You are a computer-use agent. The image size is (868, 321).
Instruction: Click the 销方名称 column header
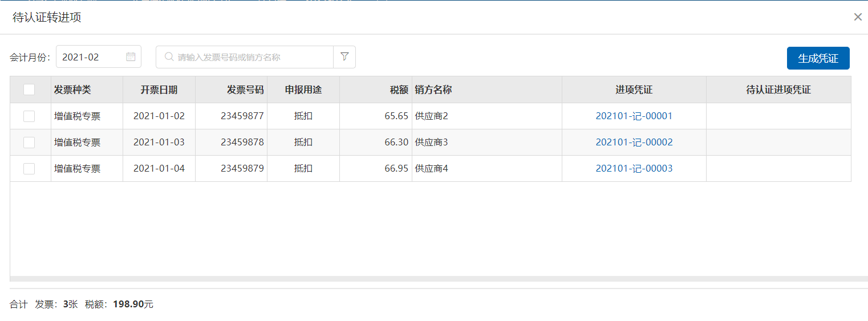pyautogui.click(x=433, y=90)
